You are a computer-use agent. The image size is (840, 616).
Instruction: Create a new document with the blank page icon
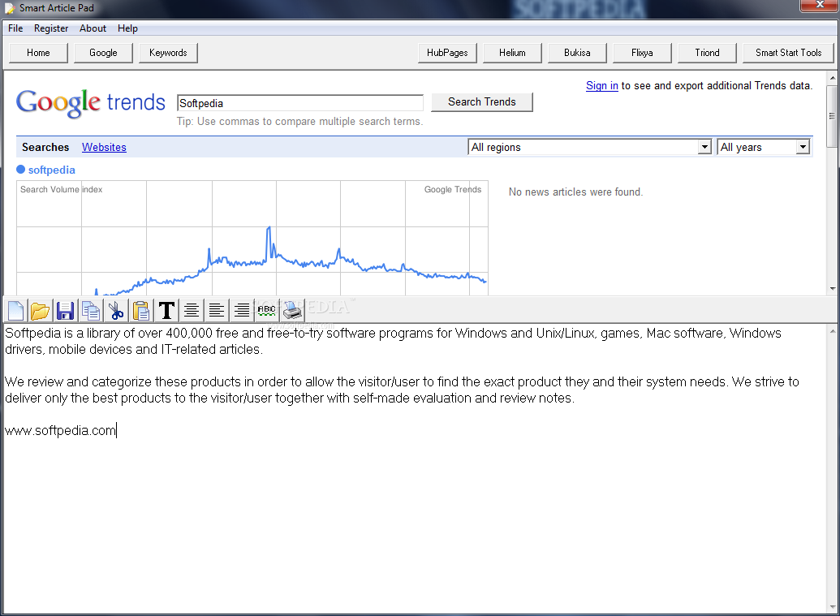(16, 310)
